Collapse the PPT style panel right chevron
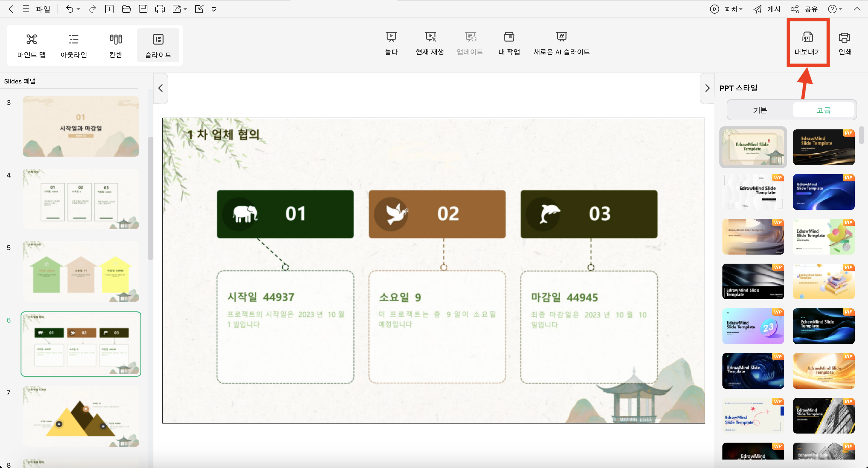This screenshot has width=868, height=468. (707, 88)
